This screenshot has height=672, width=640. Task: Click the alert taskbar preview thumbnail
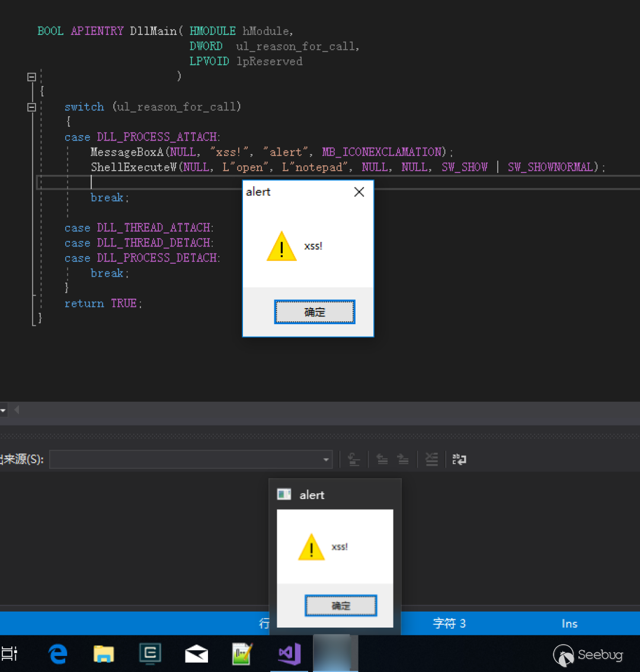click(335, 568)
